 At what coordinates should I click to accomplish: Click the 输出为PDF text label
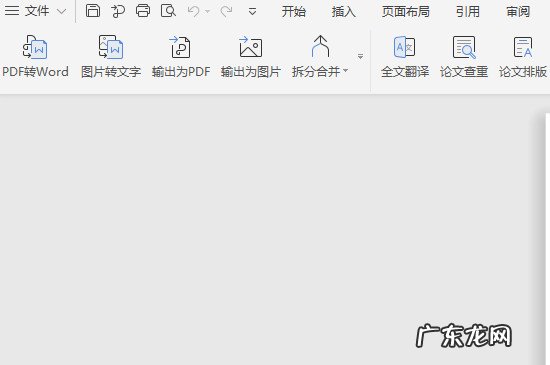[181, 72]
